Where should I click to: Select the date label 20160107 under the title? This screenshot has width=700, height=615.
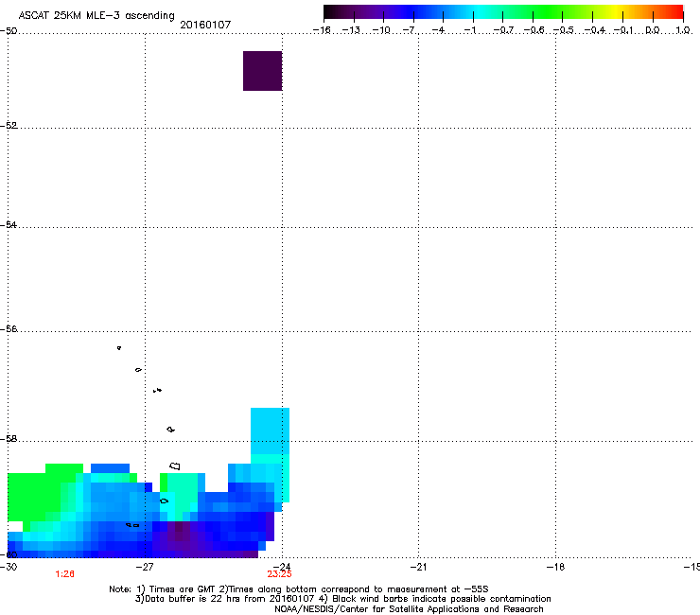coord(205,25)
